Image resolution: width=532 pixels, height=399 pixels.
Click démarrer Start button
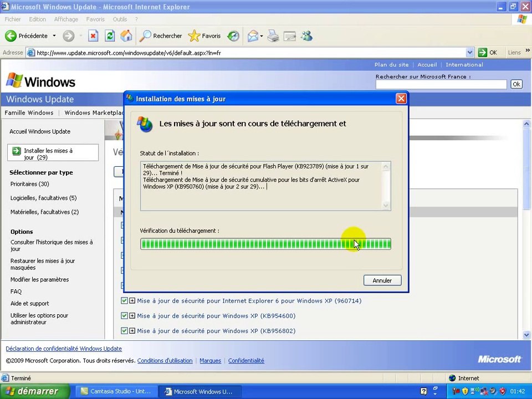coord(35,391)
